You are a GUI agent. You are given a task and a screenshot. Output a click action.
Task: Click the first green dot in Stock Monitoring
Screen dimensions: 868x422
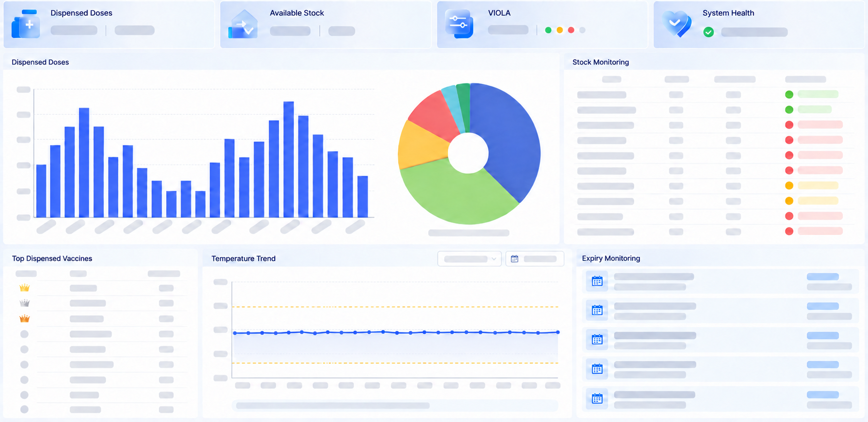(789, 95)
